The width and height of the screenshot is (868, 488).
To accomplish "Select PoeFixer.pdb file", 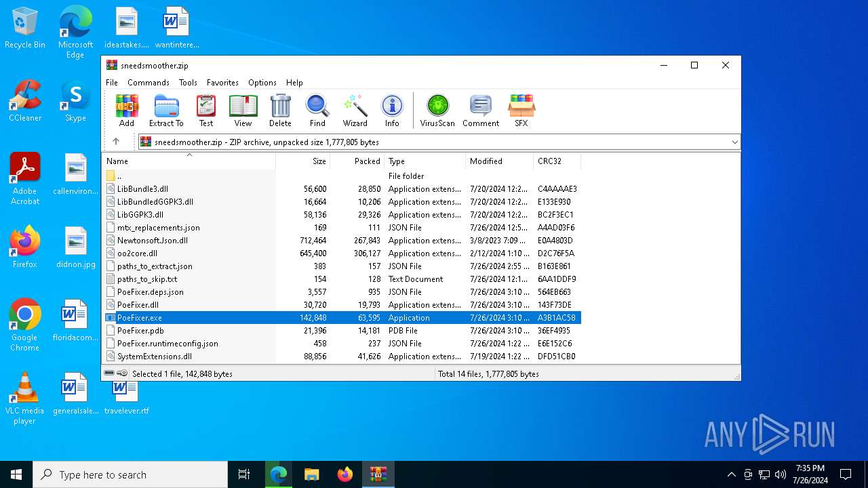I will 342,331.
